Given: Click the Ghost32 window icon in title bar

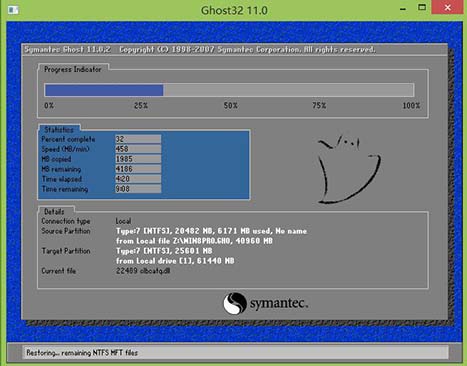Looking at the screenshot, I should click(13, 10).
